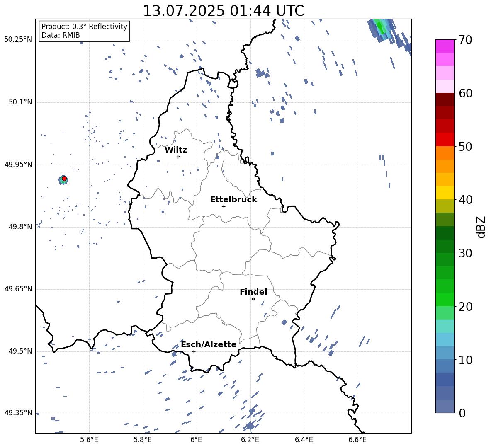The width and height of the screenshot is (491, 448).
Task: Click the Ettelbruck station cross marker
Action: [224, 206]
